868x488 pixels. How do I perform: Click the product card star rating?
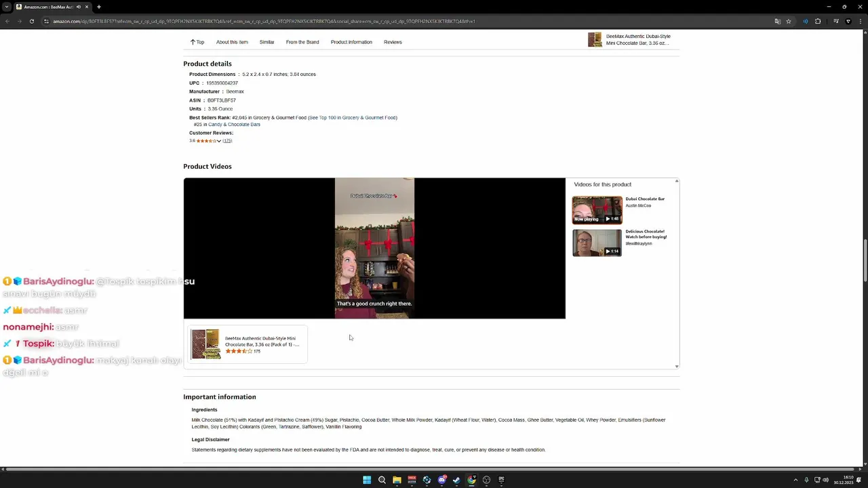point(239,351)
